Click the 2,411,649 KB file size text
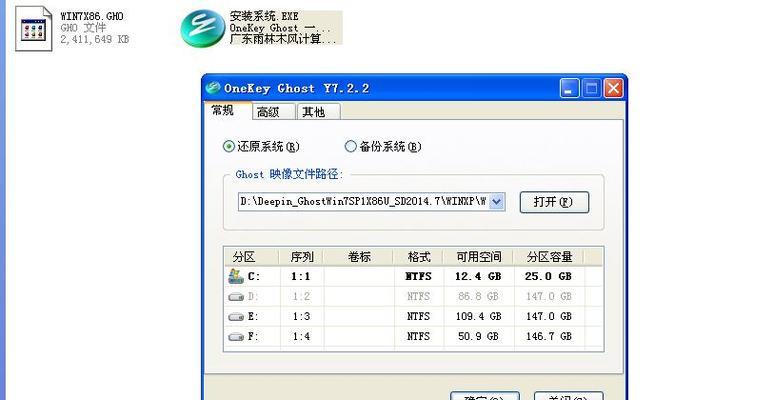This screenshot has width=774, height=400. pyautogui.click(x=95, y=39)
